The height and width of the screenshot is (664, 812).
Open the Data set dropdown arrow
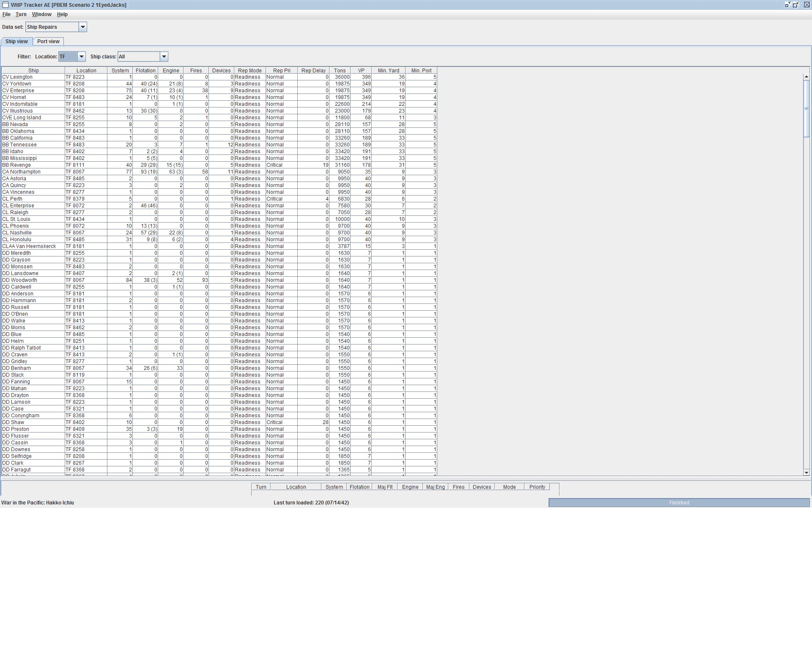click(83, 27)
